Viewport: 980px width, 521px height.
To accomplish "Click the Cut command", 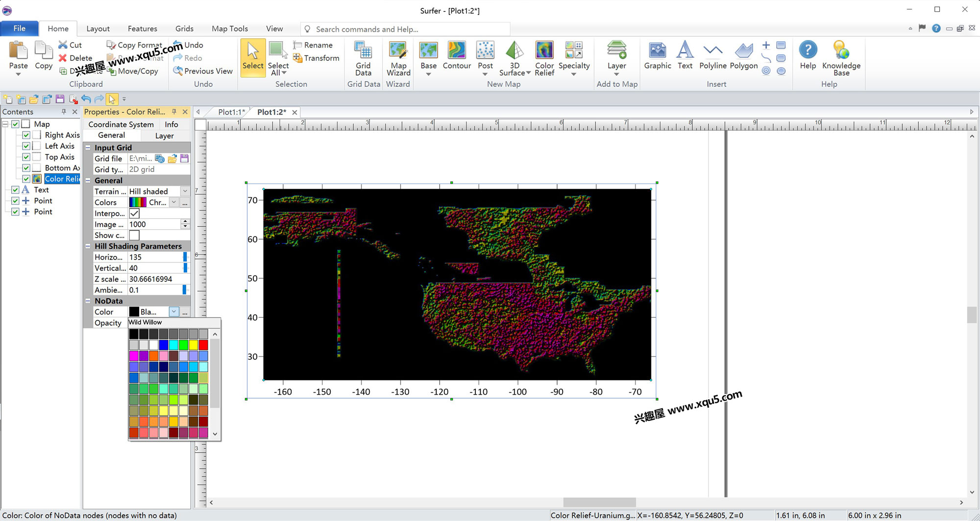I will point(70,45).
